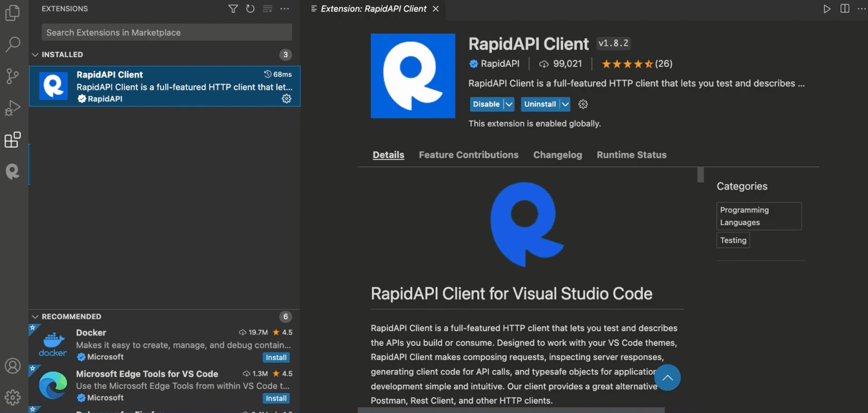The width and height of the screenshot is (868, 413).
Task: Switch to the Feature Contributions tab
Action: [x=469, y=155]
